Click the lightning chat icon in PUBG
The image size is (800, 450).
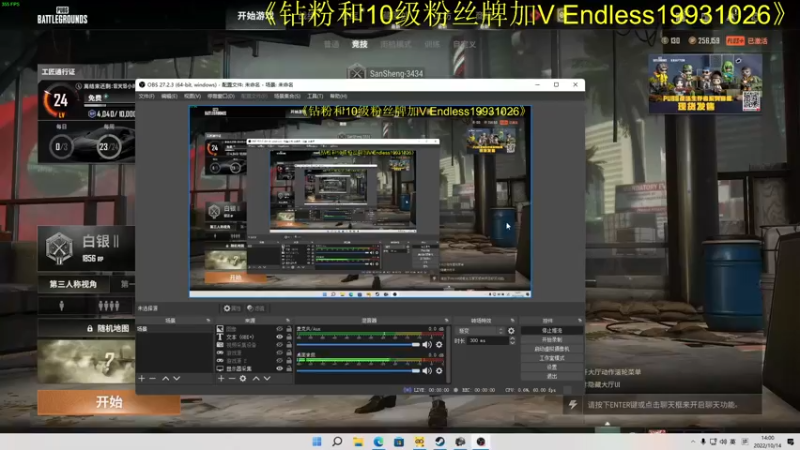573,405
